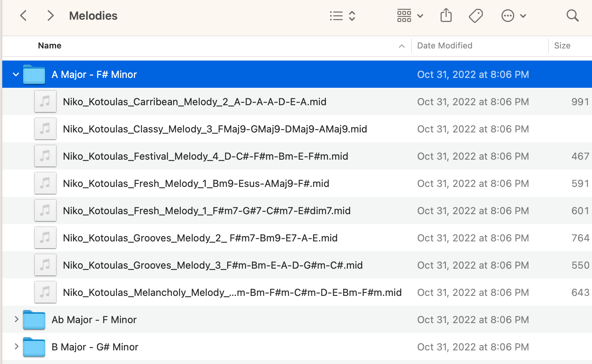
Task: Click the MIDI icon for Carribean_Melody_2
Action: click(x=45, y=101)
